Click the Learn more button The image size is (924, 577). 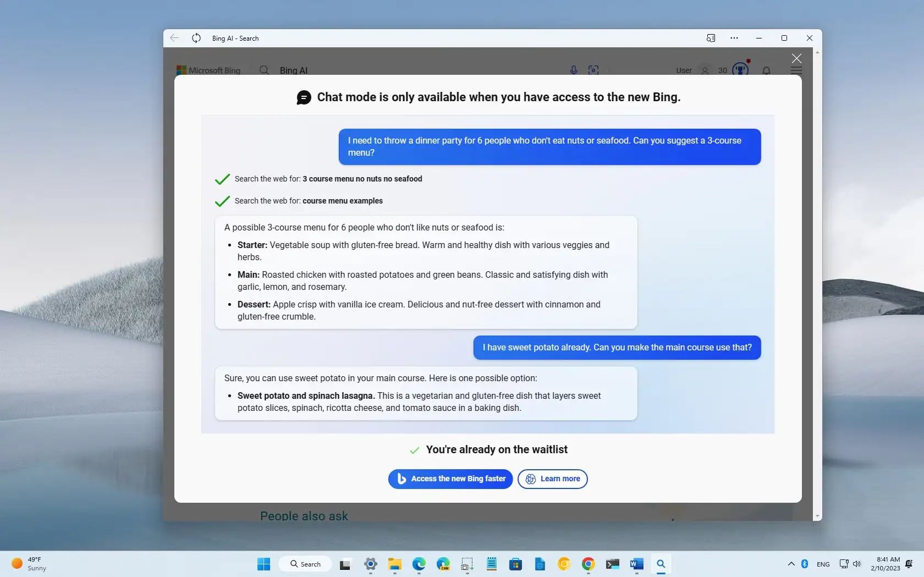click(553, 479)
